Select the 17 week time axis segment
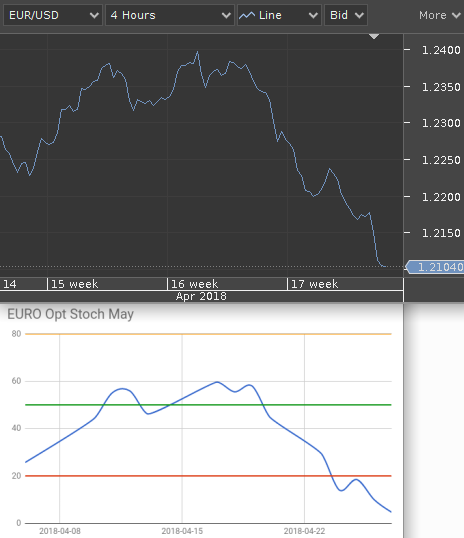The image size is (464, 538). (x=345, y=284)
